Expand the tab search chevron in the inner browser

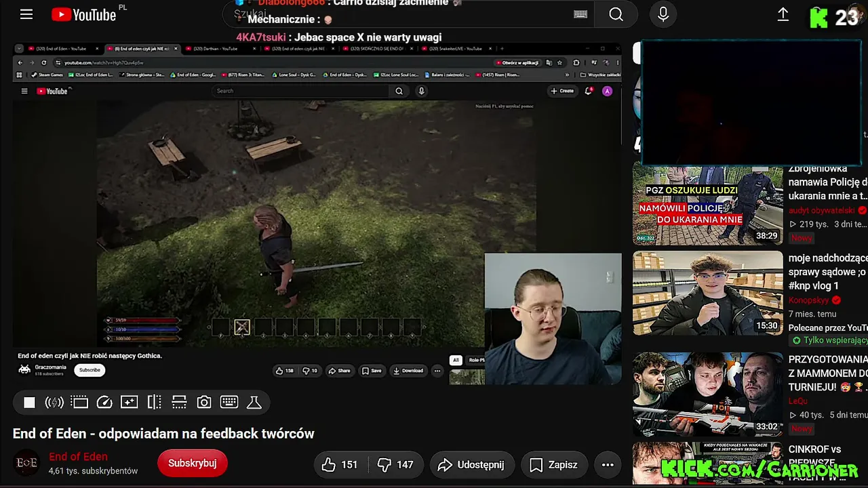click(x=19, y=49)
